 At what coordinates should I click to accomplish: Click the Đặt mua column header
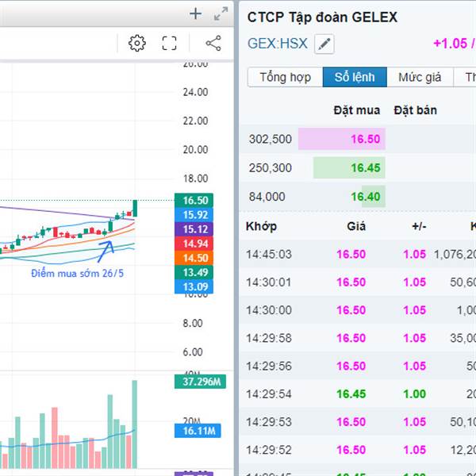coord(357,110)
